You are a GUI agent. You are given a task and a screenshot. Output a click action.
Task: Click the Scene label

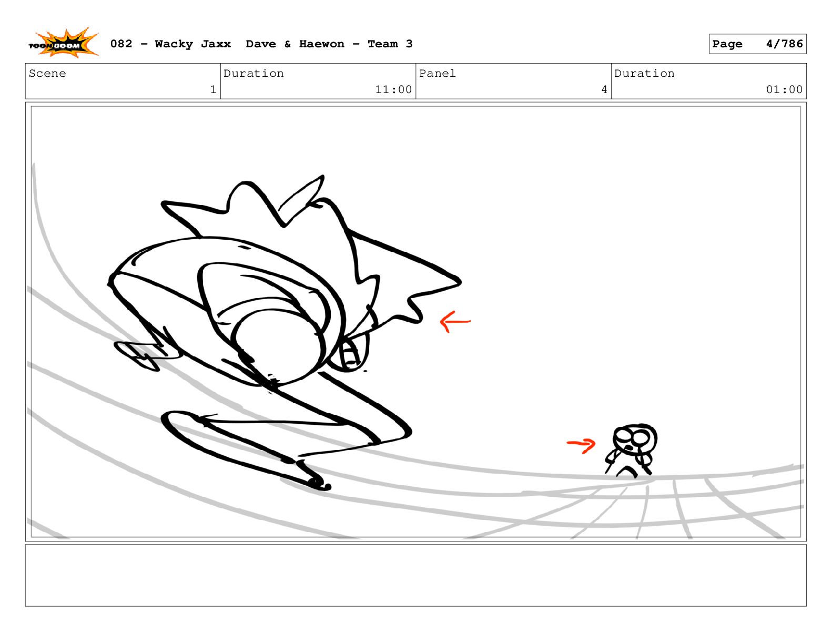point(48,74)
